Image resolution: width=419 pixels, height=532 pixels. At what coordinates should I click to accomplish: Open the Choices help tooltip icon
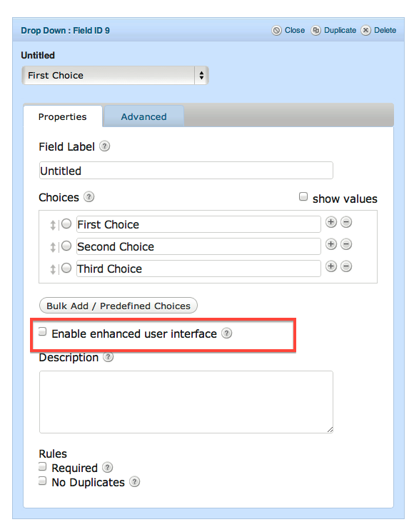[89, 197]
